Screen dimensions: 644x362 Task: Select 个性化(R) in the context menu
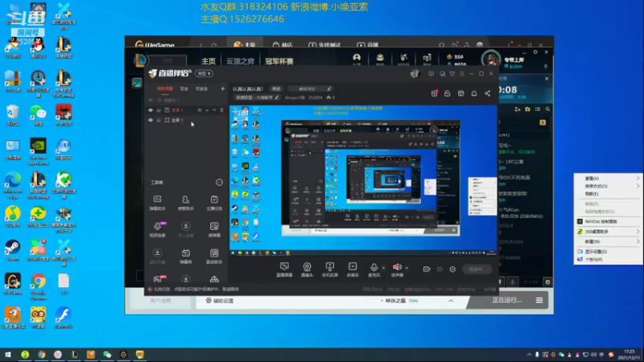[x=609, y=259]
